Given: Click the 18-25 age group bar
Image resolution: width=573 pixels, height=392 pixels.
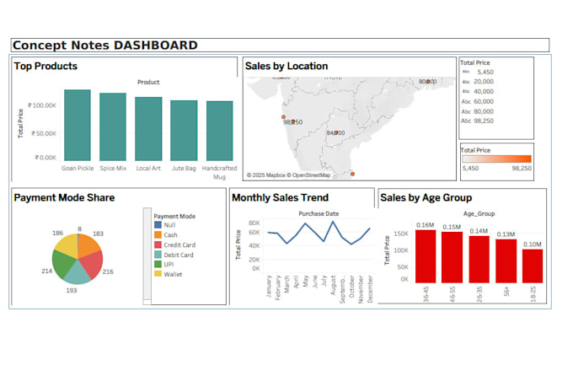Looking at the screenshot, I should [x=533, y=266].
